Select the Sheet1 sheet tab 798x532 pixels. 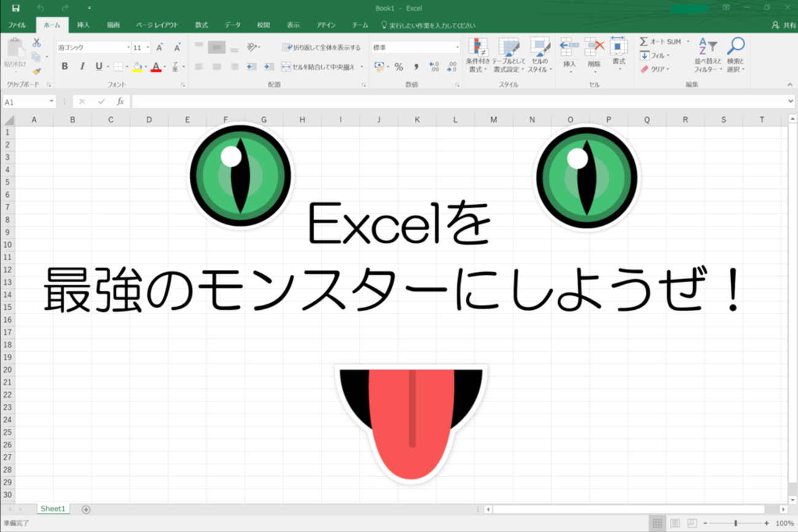pyautogui.click(x=53, y=509)
